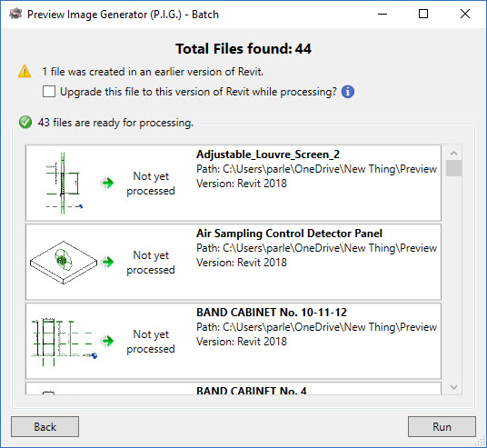
Task: Click Not yet processed in Air Sampling row
Action: point(151,263)
